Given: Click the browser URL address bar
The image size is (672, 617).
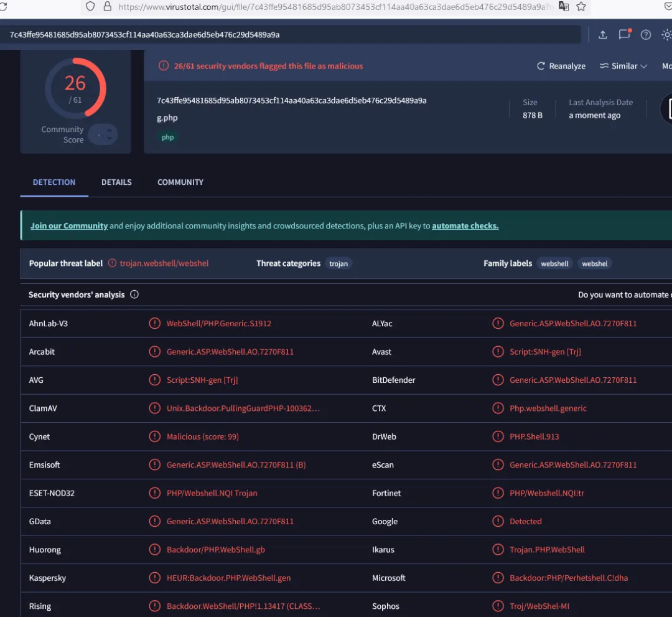Looking at the screenshot, I should tap(337, 7).
